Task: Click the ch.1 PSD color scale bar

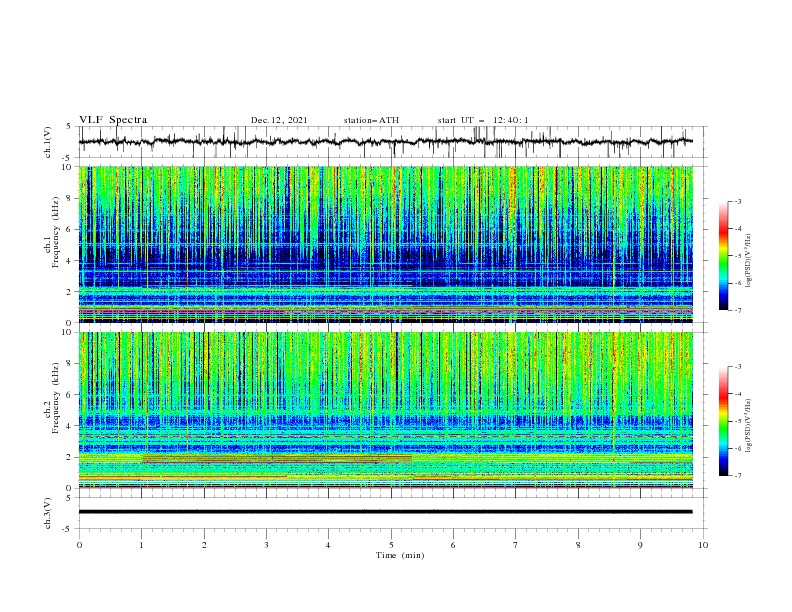Action: (723, 256)
